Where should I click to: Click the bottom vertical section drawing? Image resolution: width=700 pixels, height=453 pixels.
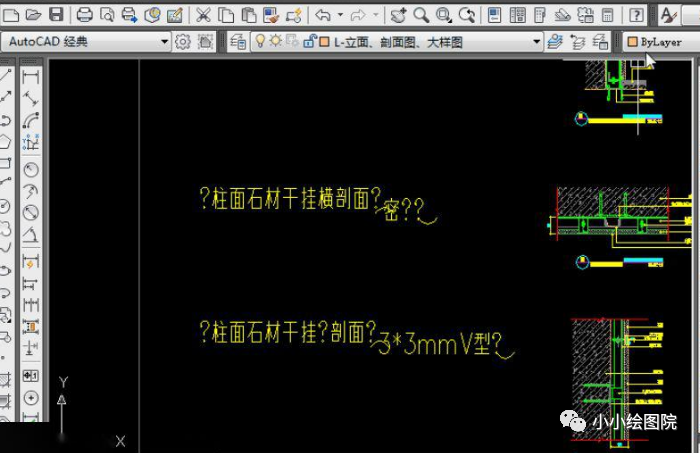[x=617, y=383]
